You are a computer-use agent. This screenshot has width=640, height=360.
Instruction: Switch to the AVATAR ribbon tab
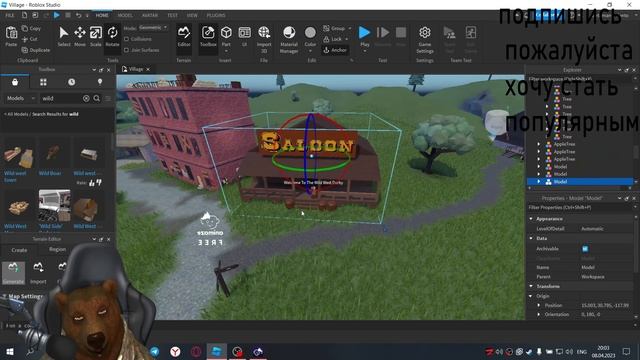(x=150, y=15)
